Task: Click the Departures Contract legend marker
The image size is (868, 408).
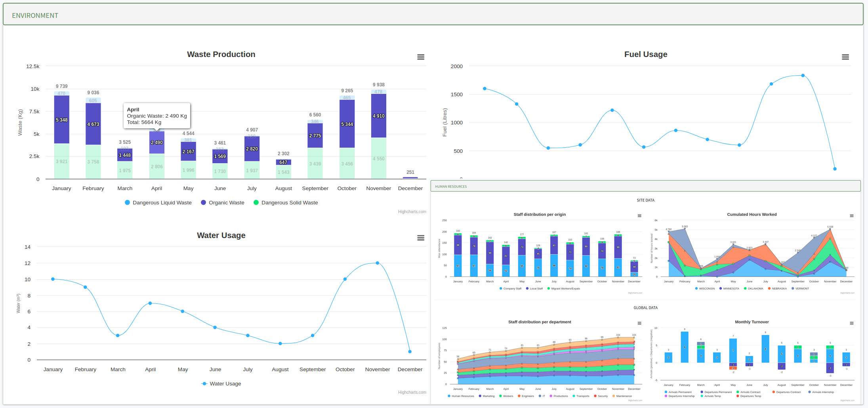Action: point(775,392)
